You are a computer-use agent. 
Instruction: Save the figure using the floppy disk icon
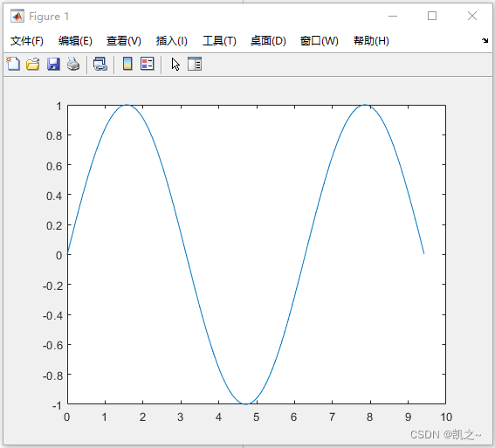(x=53, y=64)
